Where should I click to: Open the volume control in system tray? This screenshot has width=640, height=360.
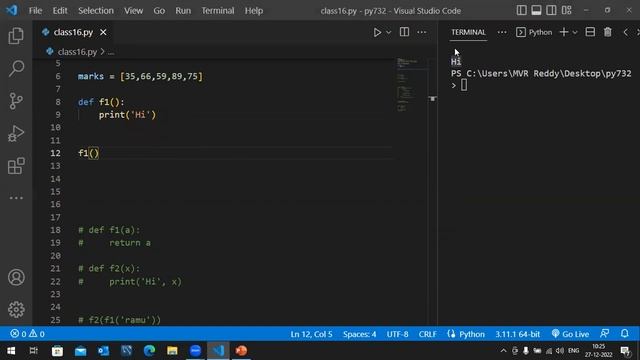560,351
